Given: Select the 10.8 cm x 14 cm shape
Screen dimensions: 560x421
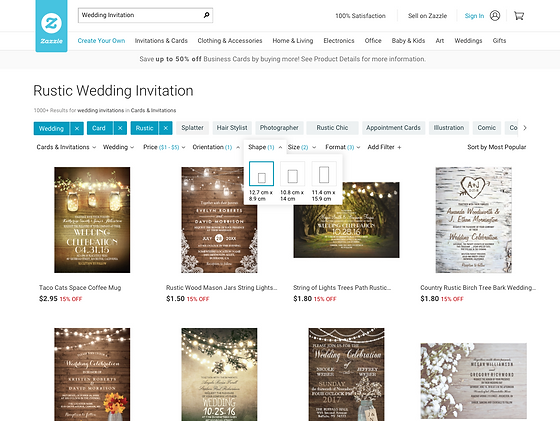Looking at the screenshot, I should [292, 174].
